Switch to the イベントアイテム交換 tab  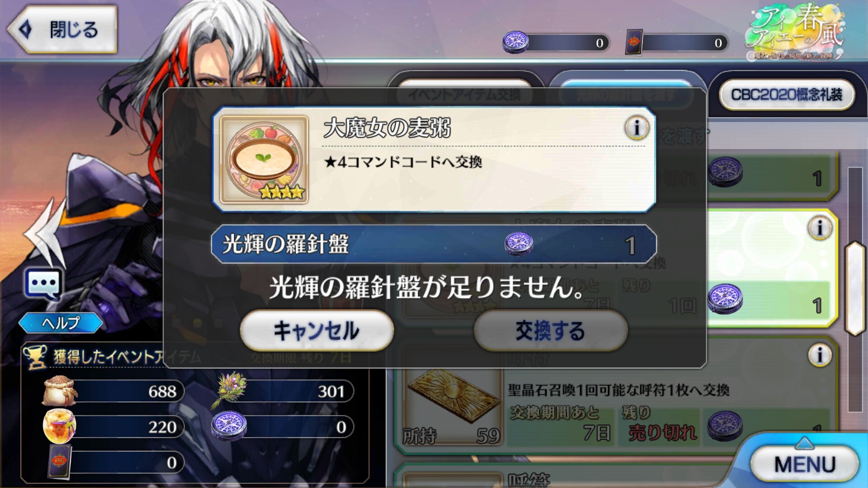coord(464,94)
